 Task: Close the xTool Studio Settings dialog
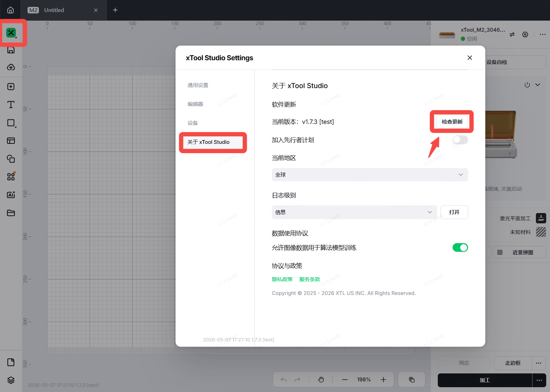[x=470, y=58]
